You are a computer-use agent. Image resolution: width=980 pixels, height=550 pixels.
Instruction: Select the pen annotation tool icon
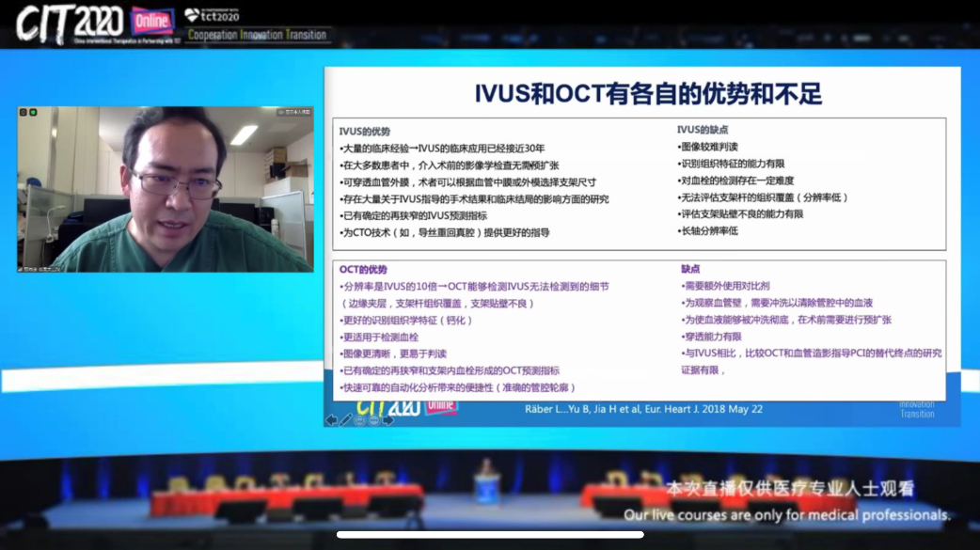coord(346,420)
